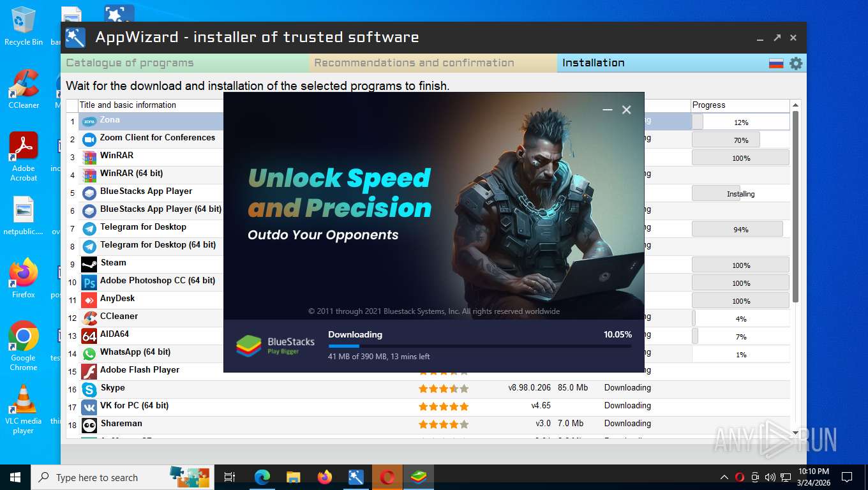The height and width of the screenshot is (490, 868).
Task: Switch language using the Russian flag icon
Action: tap(776, 63)
